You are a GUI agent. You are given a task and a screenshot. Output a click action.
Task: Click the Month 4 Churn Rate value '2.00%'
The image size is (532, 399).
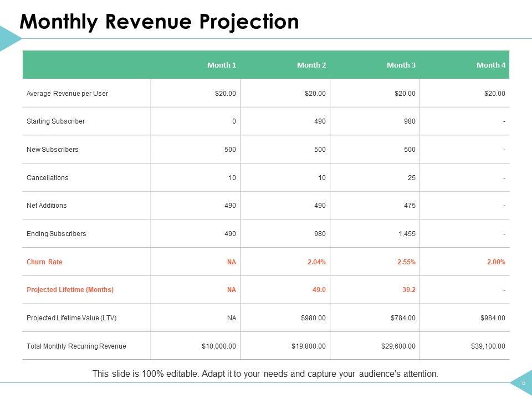(496, 262)
